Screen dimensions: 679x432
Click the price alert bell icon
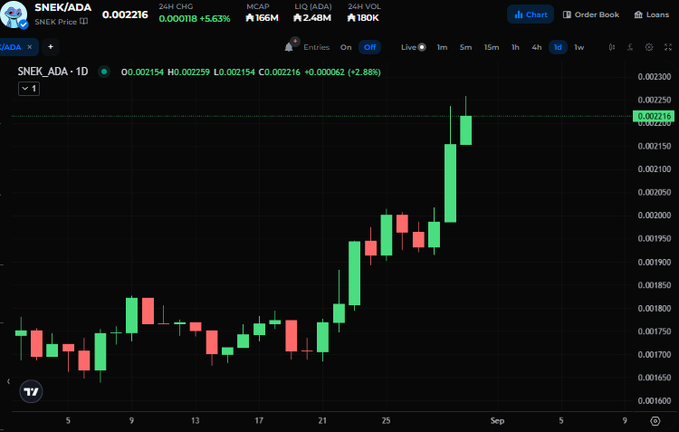point(289,47)
